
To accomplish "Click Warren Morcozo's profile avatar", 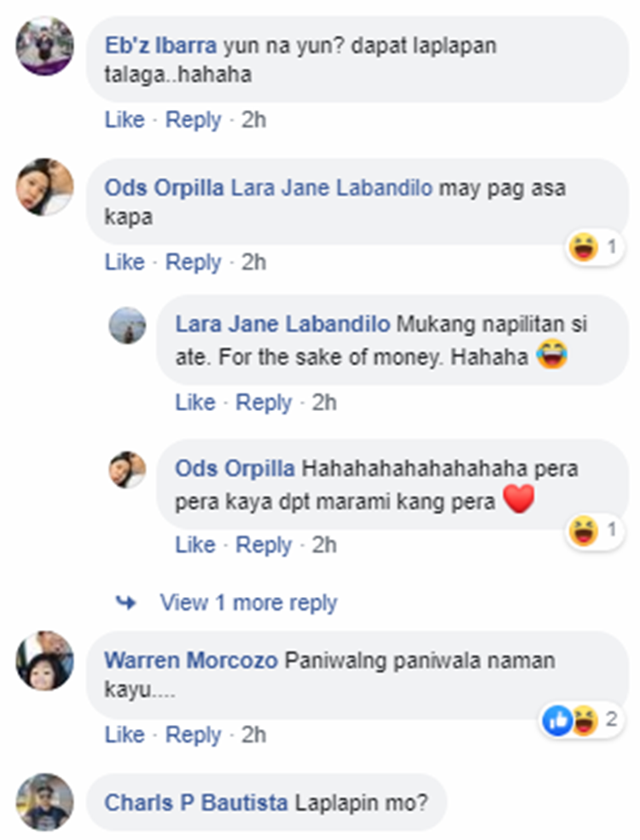I will [x=45, y=661].
